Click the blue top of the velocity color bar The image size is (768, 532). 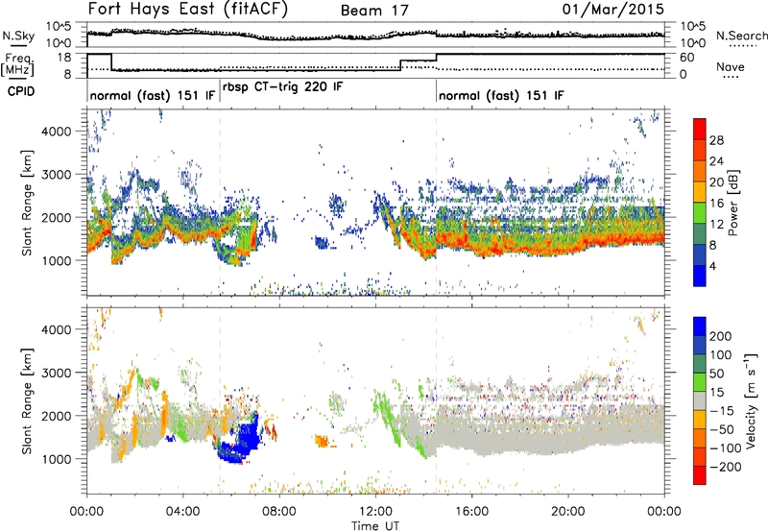click(700, 326)
